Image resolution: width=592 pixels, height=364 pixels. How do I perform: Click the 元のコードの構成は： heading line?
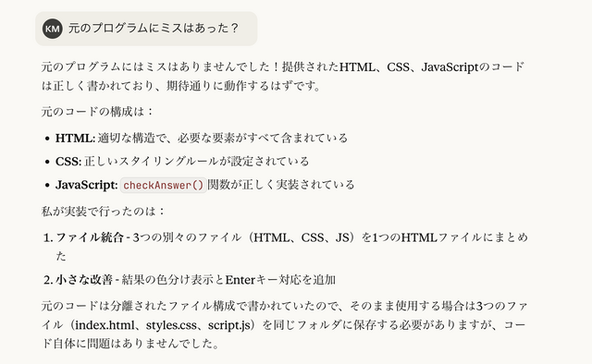(x=97, y=112)
